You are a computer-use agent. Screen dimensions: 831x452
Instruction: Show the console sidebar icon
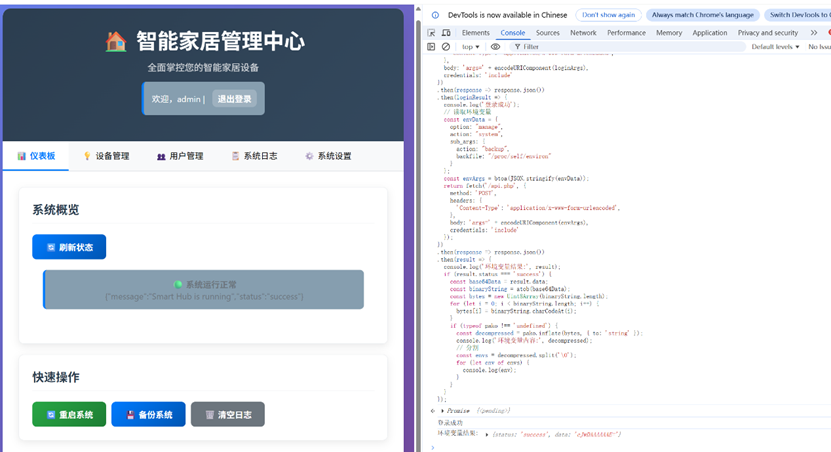tap(431, 47)
